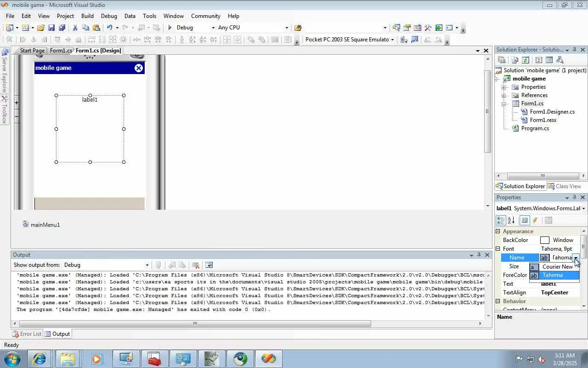This screenshot has height=368, width=588.
Task: Click the View Class Diagram icon
Action: (x=560, y=60)
